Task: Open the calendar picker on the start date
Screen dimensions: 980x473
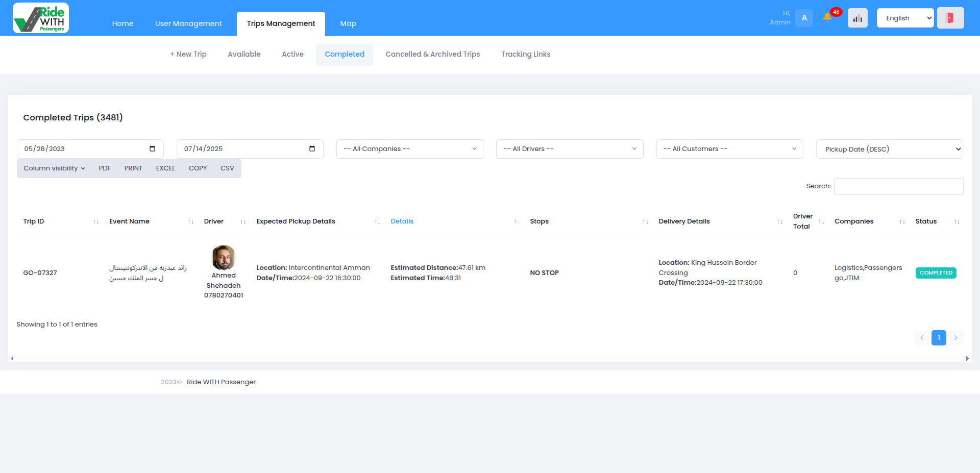Action: (152, 148)
